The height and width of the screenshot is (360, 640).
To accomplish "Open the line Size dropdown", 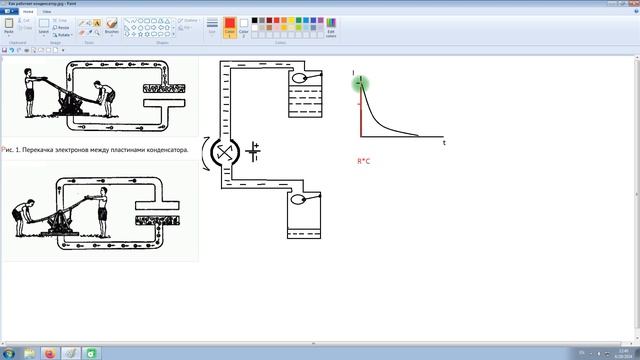I will 212,27.
